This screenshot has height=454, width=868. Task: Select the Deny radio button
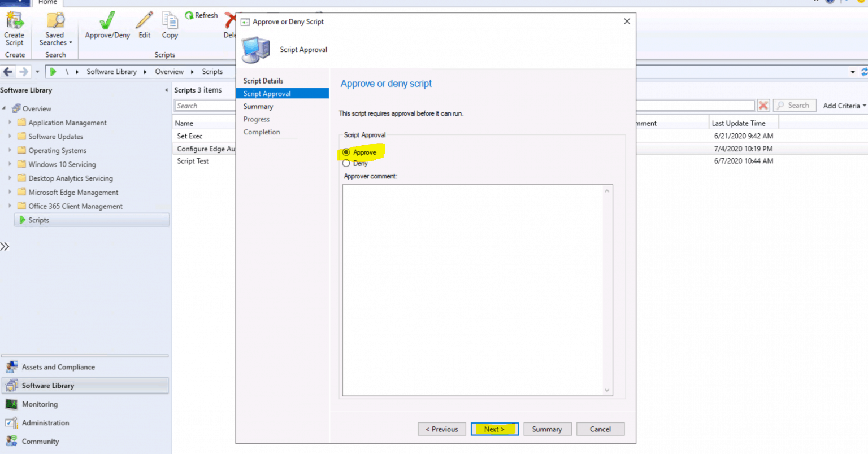coord(346,163)
